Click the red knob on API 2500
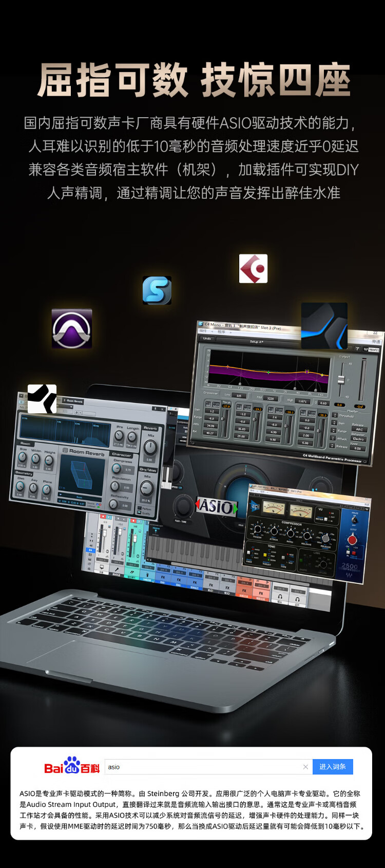This screenshot has height=868, width=385. [x=352, y=540]
